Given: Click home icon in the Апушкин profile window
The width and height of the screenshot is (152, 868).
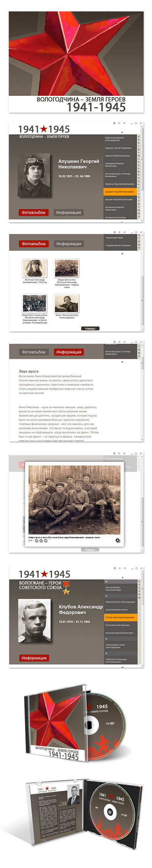Looking at the screenshot, I should point(114,123).
